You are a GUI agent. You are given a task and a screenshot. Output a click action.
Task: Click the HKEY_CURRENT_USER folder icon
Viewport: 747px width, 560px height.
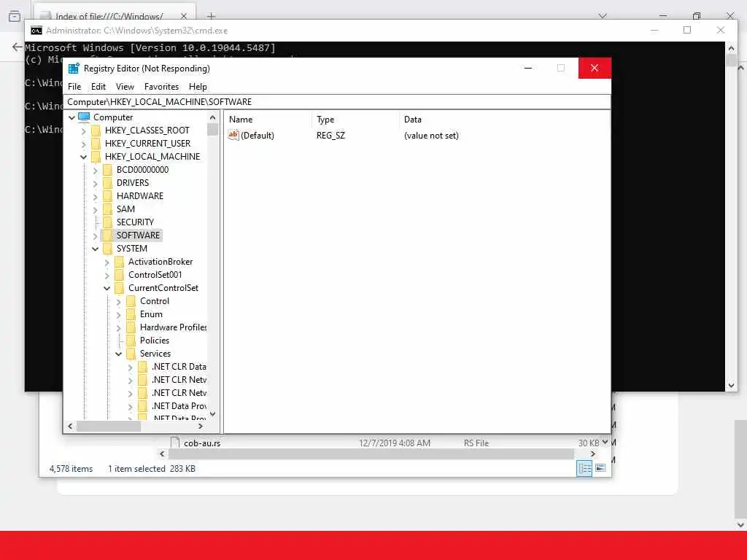point(96,144)
